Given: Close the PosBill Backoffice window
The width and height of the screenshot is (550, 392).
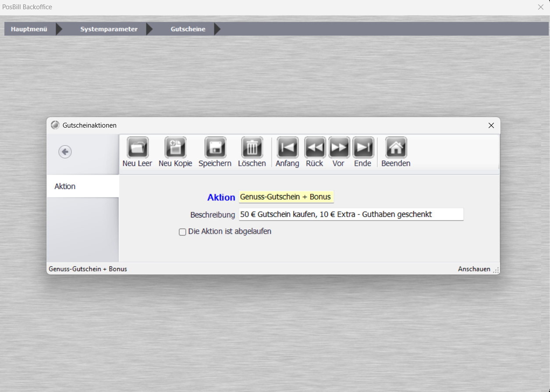Looking at the screenshot, I should (540, 7).
